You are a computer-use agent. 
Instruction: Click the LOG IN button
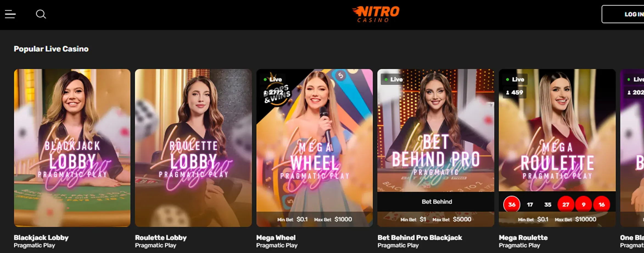tap(623, 14)
